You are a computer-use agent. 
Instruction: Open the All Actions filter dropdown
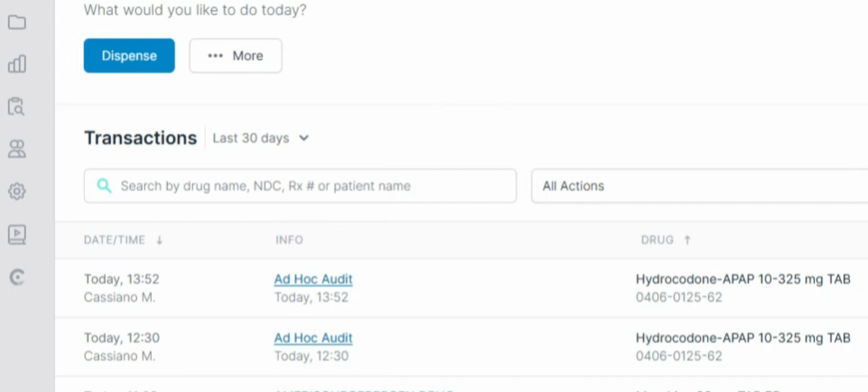699,186
